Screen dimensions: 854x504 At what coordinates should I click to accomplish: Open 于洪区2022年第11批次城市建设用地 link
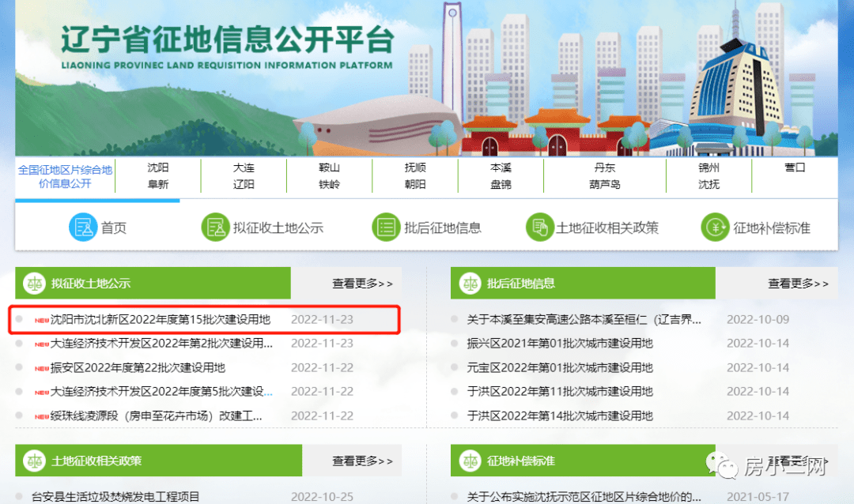tap(559, 391)
